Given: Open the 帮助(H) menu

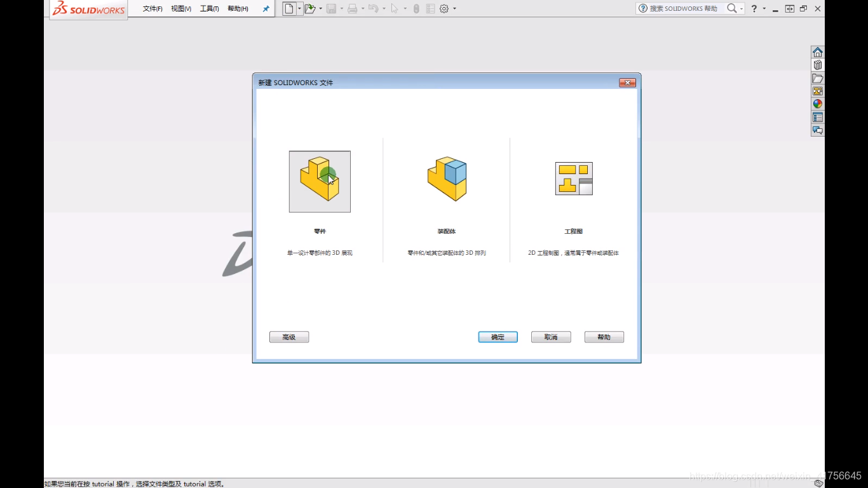Looking at the screenshot, I should point(238,9).
